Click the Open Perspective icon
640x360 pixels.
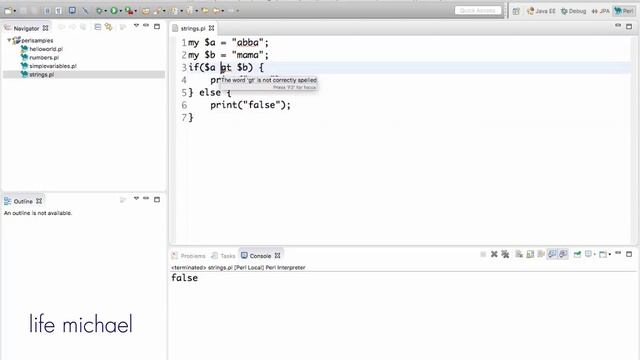(516, 11)
